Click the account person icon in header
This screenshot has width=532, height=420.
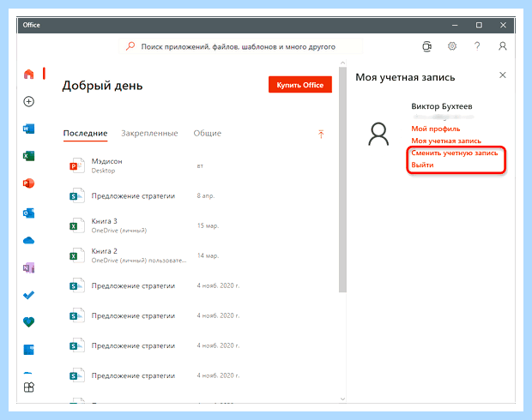click(503, 46)
